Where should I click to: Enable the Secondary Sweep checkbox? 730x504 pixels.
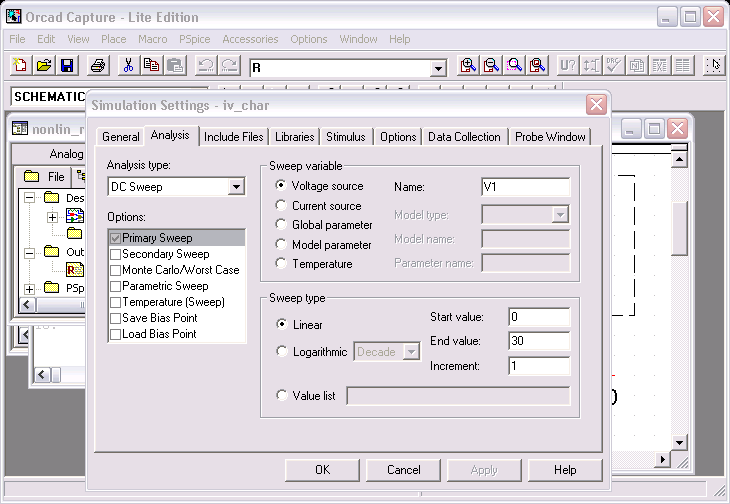(115, 255)
